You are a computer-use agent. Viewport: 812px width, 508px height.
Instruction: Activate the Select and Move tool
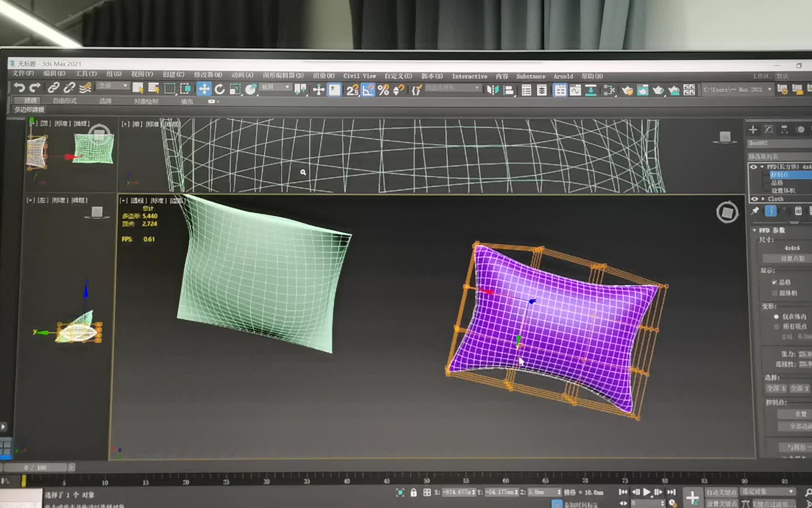(x=204, y=89)
